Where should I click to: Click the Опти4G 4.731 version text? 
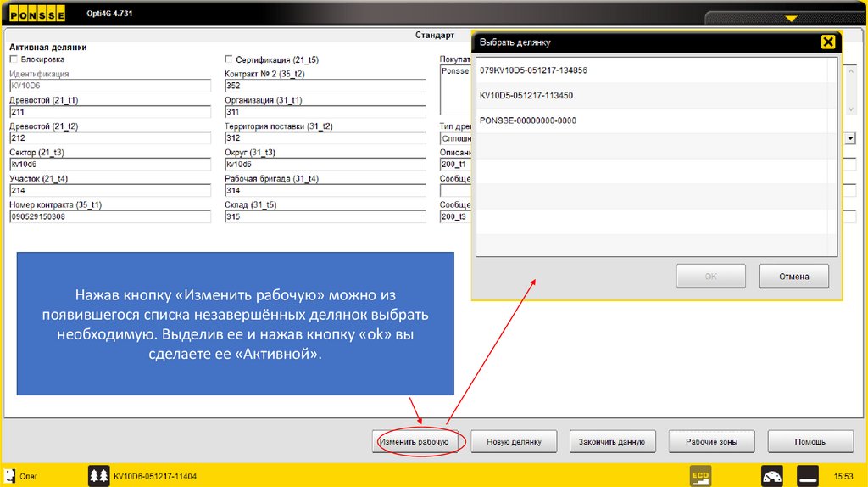point(109,14)
